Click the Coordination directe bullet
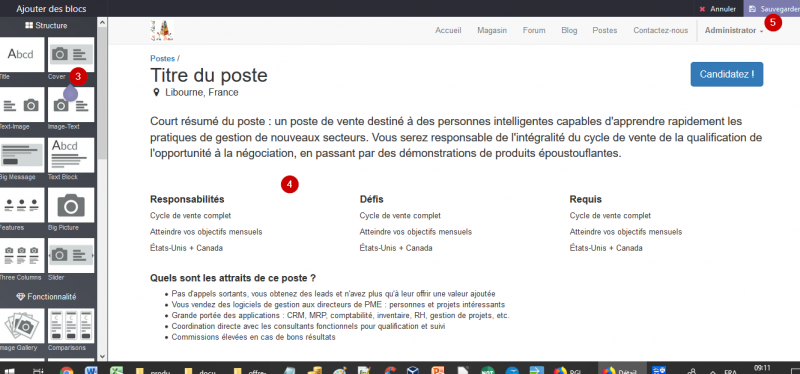Viewport: 800px width, 374px height. tap(308, 327)
